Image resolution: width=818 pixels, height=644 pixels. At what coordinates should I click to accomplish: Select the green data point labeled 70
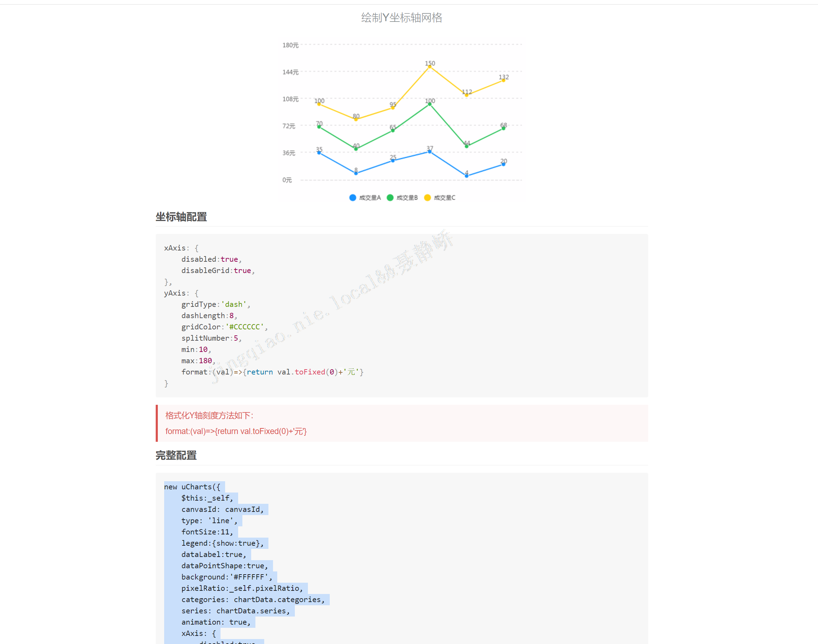(319, 127)
